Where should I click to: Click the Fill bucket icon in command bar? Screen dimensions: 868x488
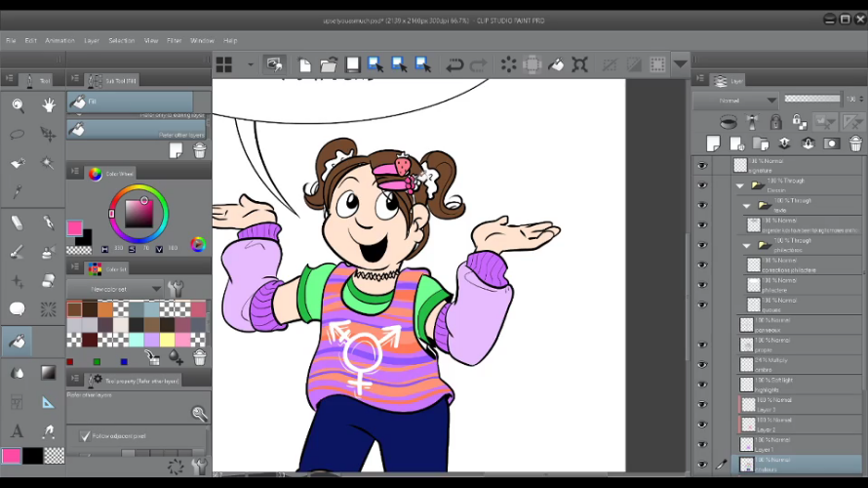(x=556, y=64)
